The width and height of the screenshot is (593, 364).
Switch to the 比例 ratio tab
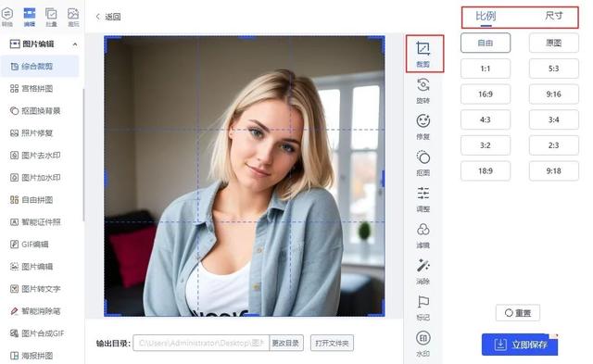[486, 17]
